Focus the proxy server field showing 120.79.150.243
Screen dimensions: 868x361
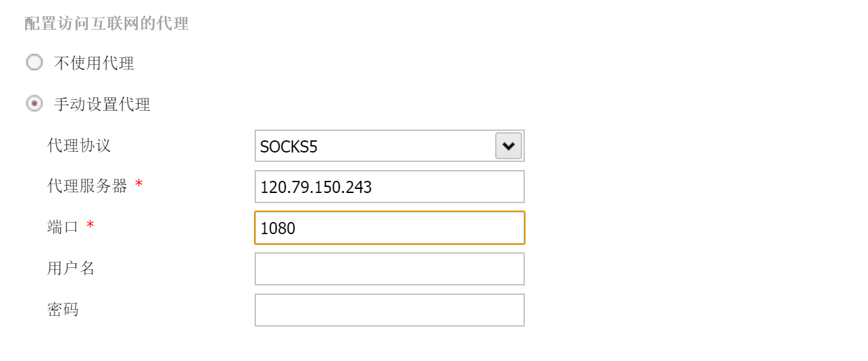point(389,187)
